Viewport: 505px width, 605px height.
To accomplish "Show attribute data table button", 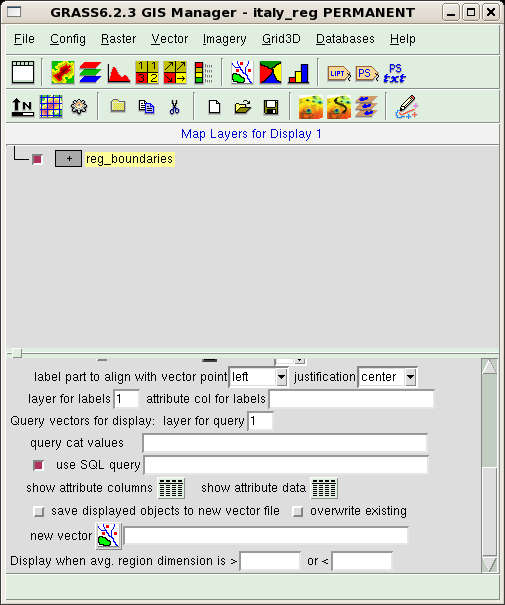I will click(x=324, y=488).
